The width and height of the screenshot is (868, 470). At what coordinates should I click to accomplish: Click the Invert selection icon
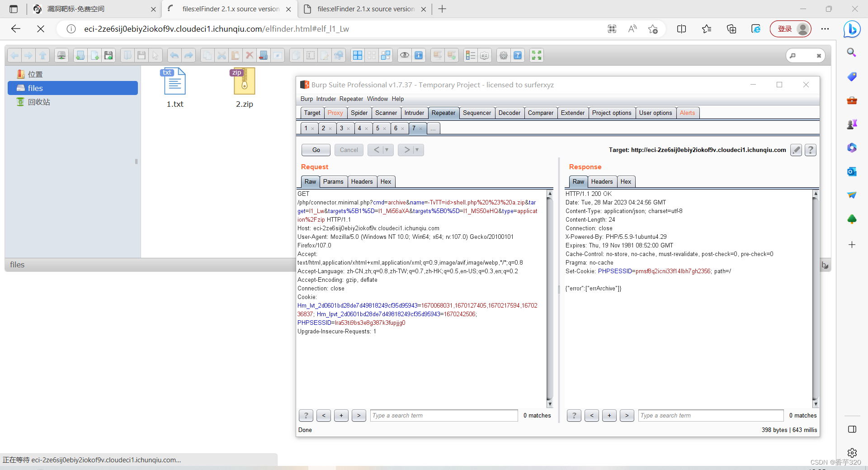386,55
